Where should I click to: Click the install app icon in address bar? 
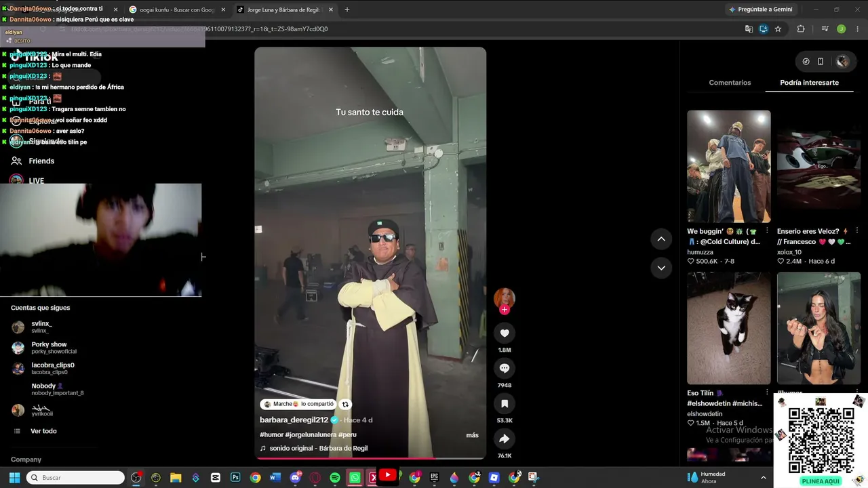764,29
